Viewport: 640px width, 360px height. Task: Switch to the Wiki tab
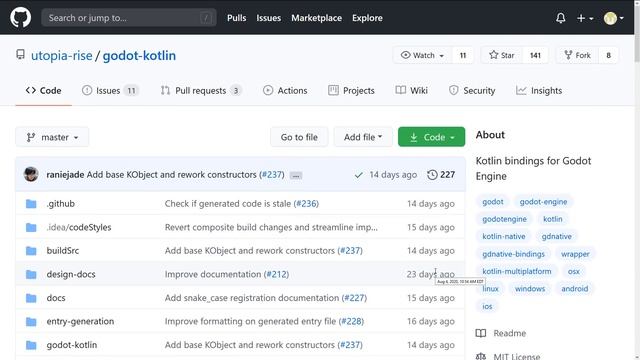pyautogui.click(x=411, y=91)
